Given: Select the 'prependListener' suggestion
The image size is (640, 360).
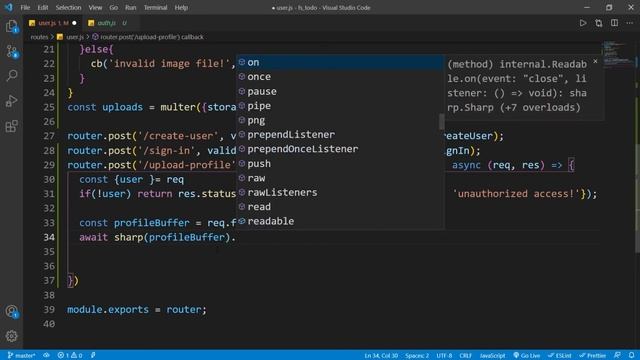Looking at the screenshot, I should (x=340, y=135).
